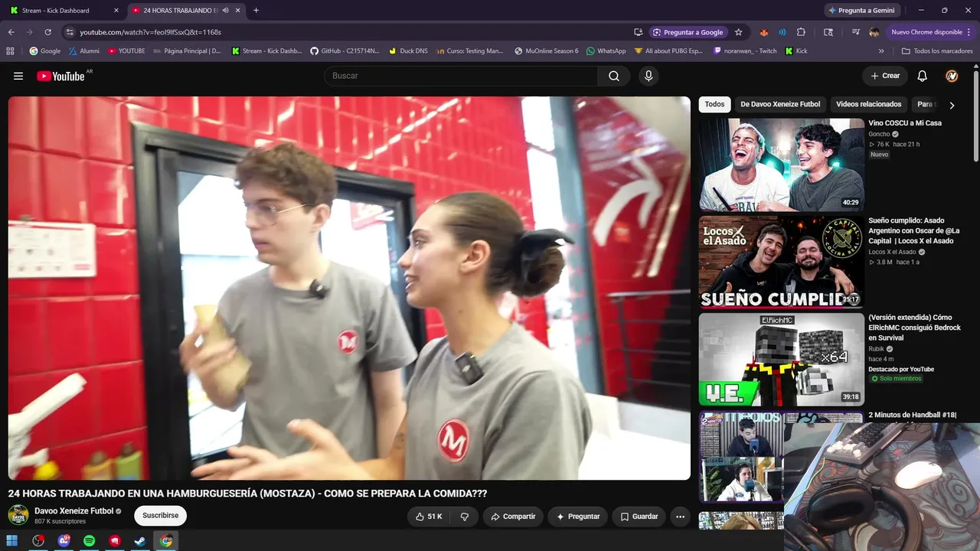View site information icon in address bar
980x551 pixels.
[x=70, y=32]
